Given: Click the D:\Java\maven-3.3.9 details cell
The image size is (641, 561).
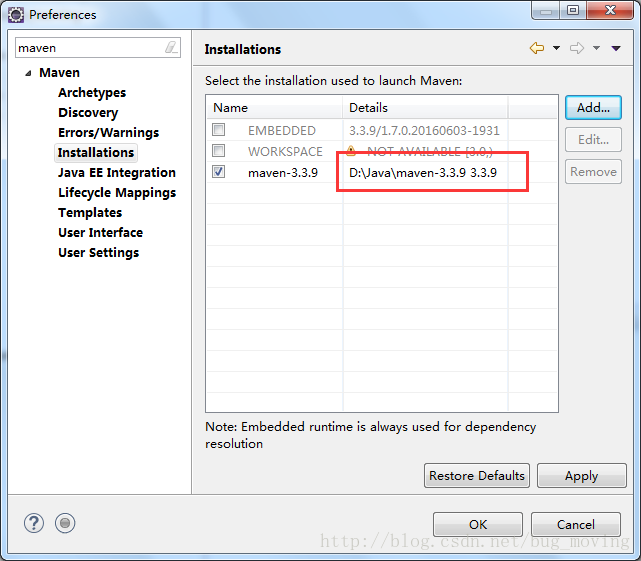Looking at the screenshot, I should click(x=423, y=173).
